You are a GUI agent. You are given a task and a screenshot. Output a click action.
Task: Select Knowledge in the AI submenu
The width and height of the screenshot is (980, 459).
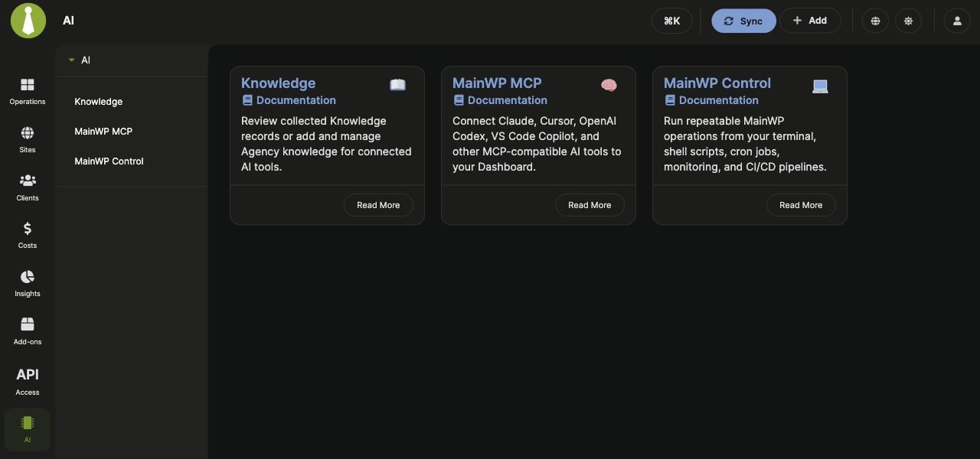click(x=99, y=102)
